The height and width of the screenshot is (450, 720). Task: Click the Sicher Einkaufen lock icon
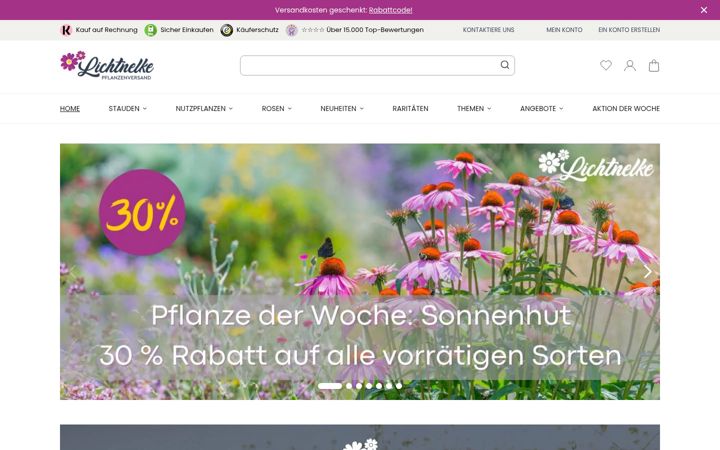point(151,30)
